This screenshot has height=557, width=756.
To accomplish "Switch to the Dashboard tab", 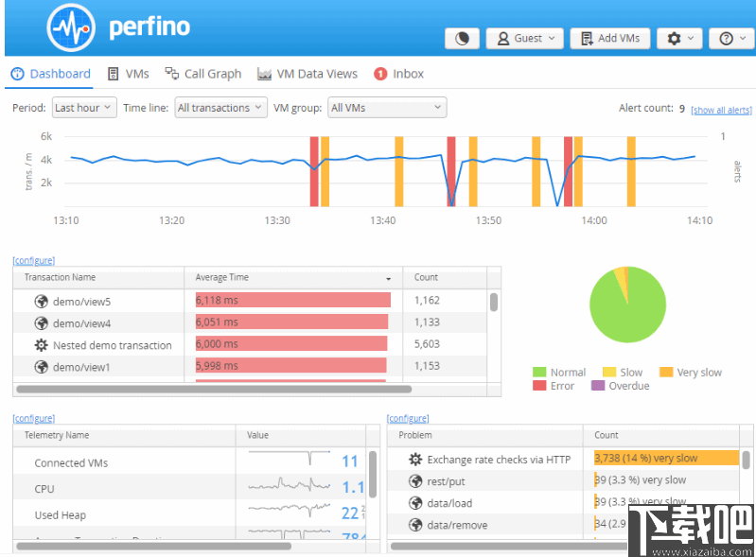I will [51, 74].
